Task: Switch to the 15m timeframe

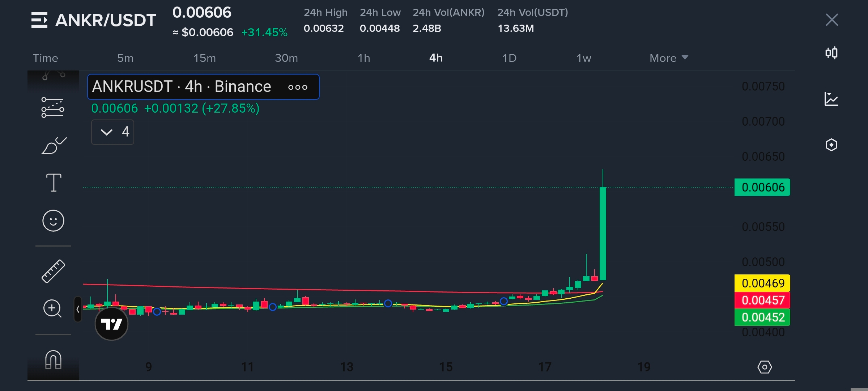Action: point(204,58)
